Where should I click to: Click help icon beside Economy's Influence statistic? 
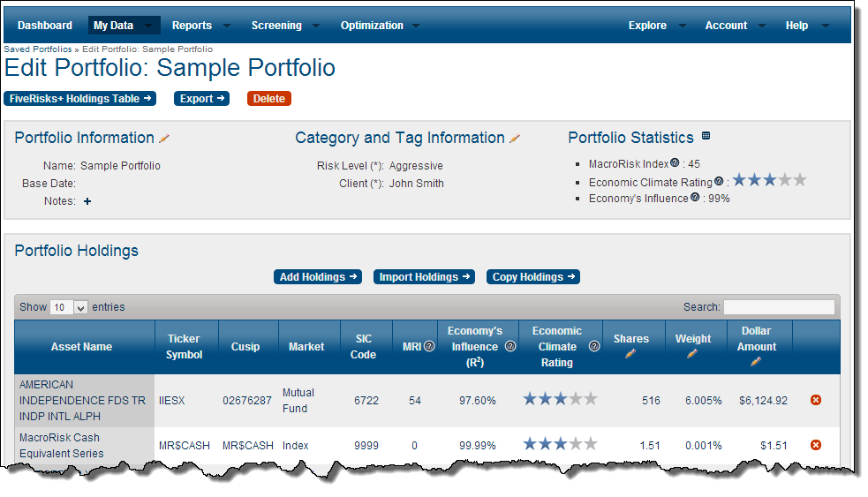click(695, 198)
